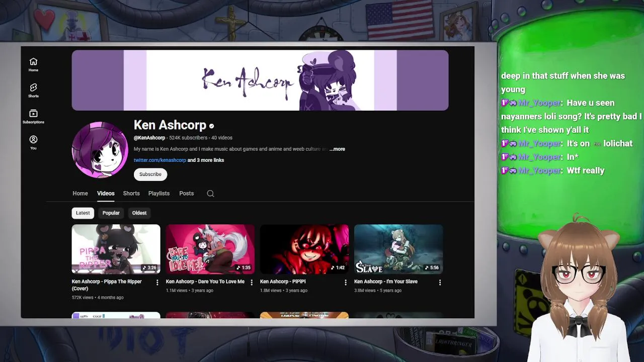Click the Dare You To Love Me thumbnail
This screenshot has width=644, height=362.
(210, 249)
